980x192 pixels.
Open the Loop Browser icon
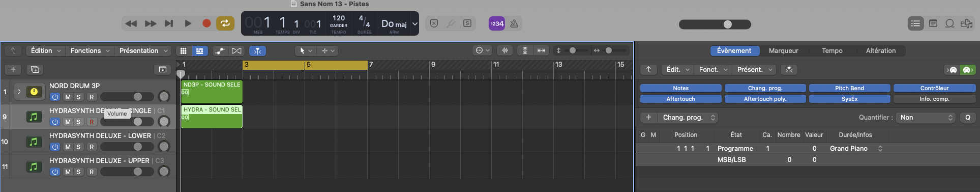click(x=949, y=23)
